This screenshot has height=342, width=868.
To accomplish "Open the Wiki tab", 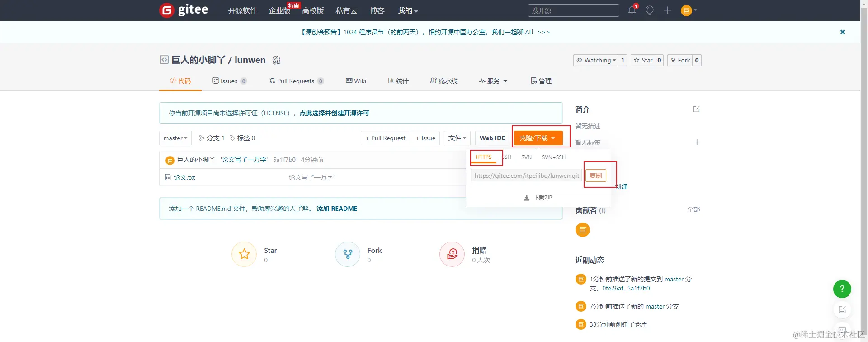I will tap(356, 81).
